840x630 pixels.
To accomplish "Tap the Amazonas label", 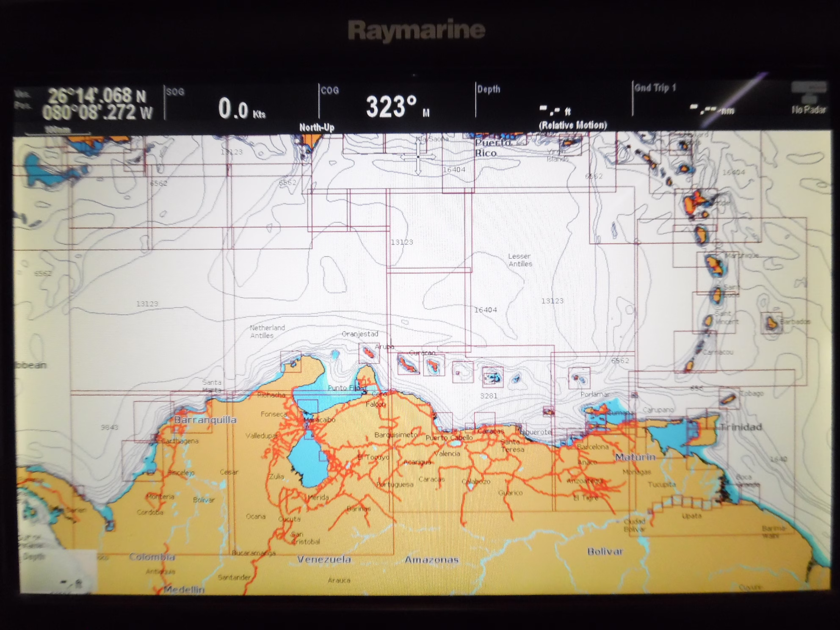I will (431, 560).
